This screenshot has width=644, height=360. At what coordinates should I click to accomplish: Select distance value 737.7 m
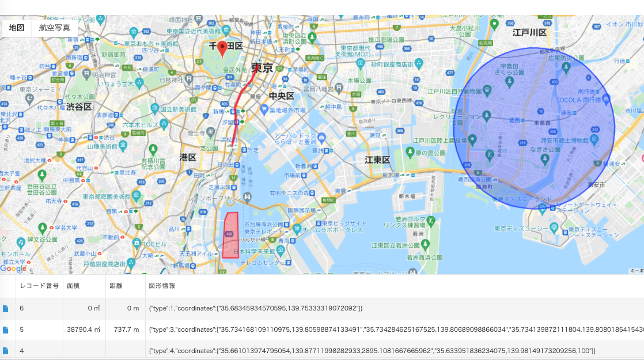click(126, 329)
